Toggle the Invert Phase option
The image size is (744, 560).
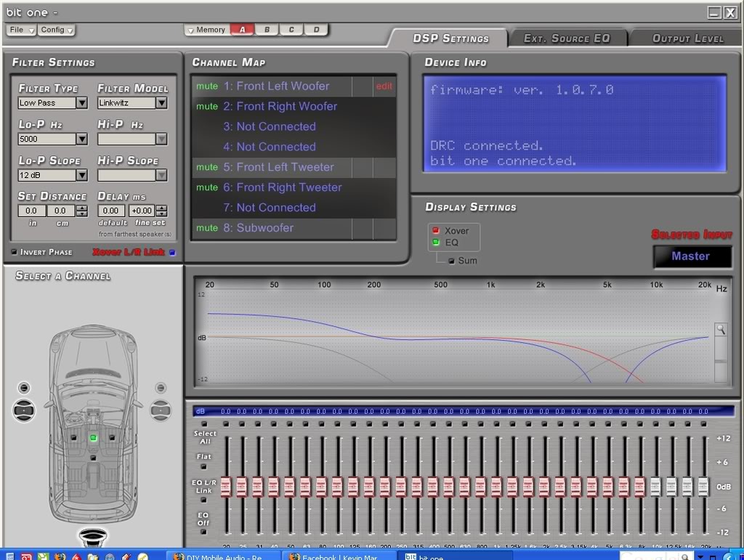tap(15, 252)
